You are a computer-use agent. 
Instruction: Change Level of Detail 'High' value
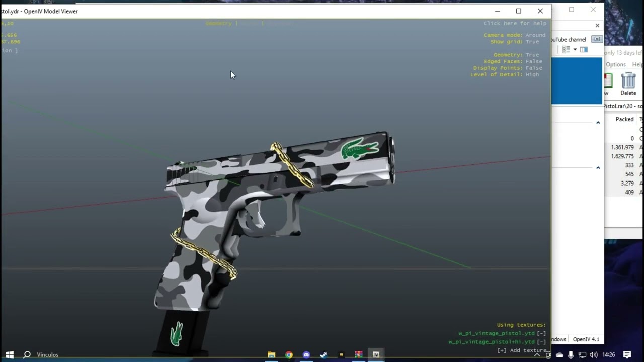click(x=532, y=74)
